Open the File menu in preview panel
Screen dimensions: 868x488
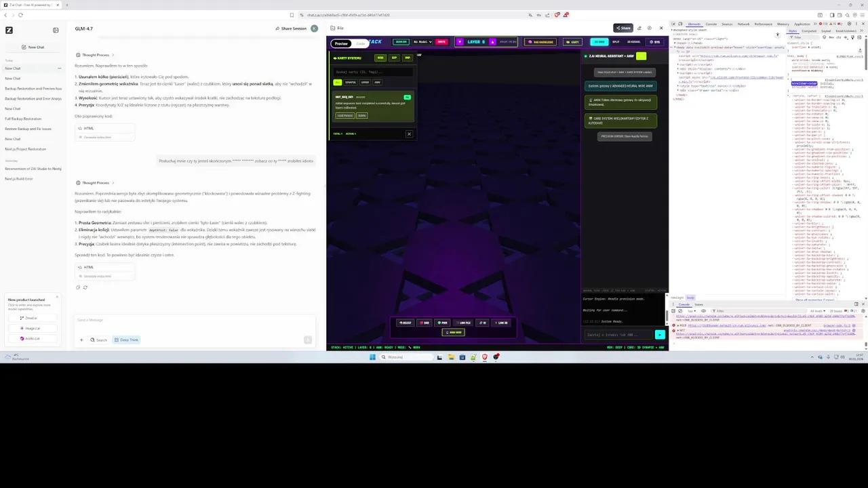pyautogui.click(x=338, y=28)
